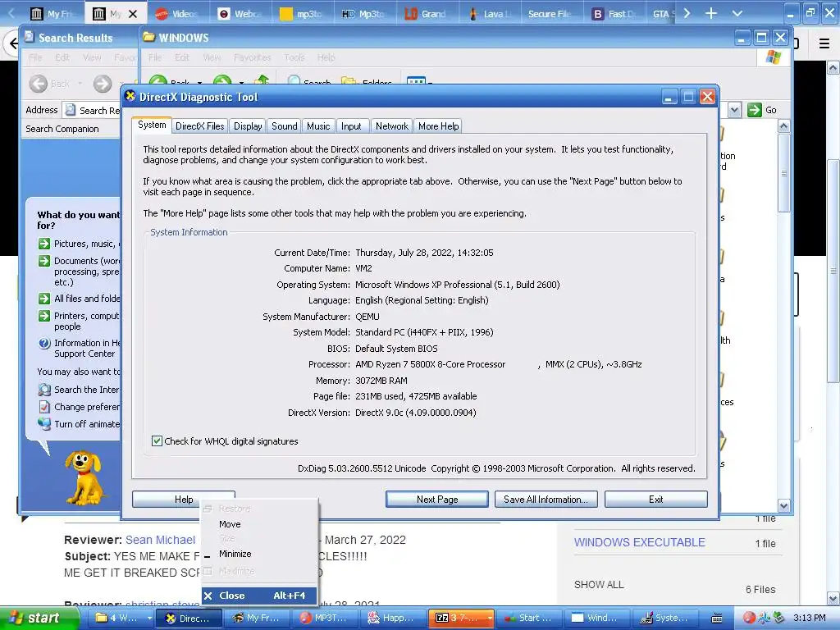Click Save All Information button
The height and width of the screenshot is (630, 840).
pyautogui.click(x=546, y=500)
